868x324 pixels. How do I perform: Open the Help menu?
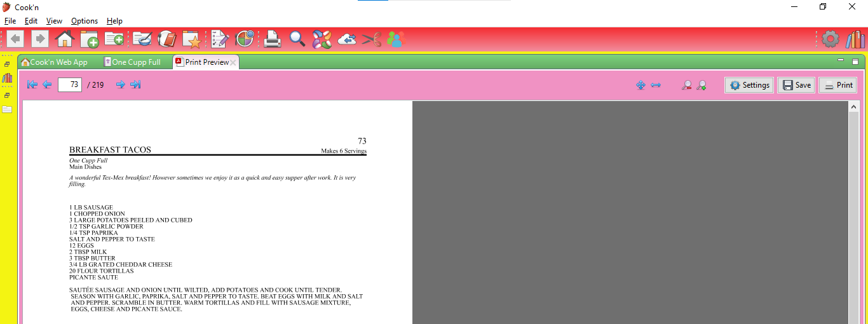114,21
